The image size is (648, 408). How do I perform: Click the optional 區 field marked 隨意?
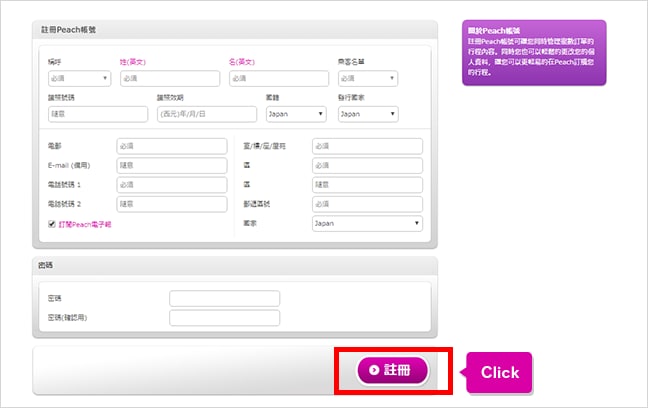(367, 185)
